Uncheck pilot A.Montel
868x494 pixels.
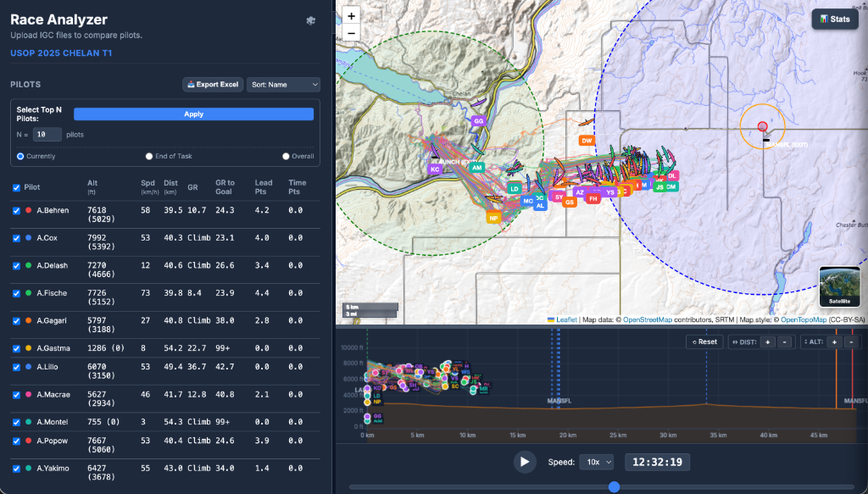click(x=16, y=423)
